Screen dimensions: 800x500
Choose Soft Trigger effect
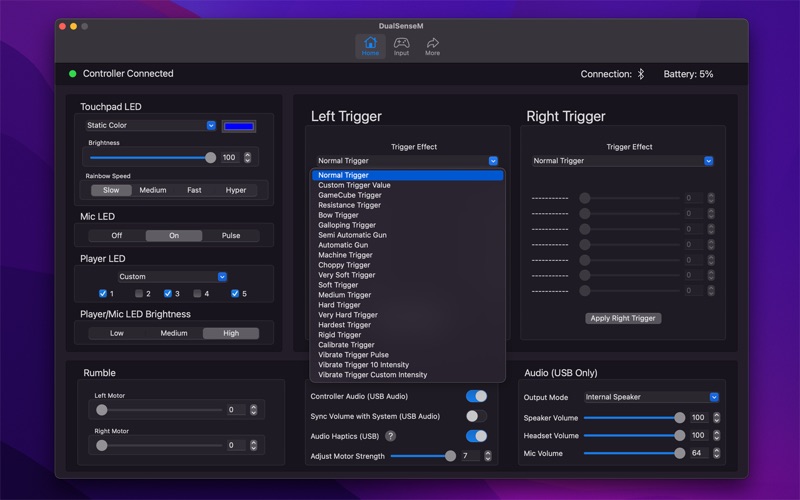[x=408, y=285]
